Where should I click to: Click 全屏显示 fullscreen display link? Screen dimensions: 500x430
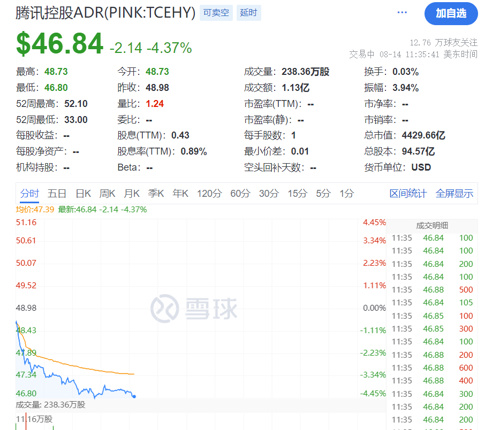(x=454, y=193)
